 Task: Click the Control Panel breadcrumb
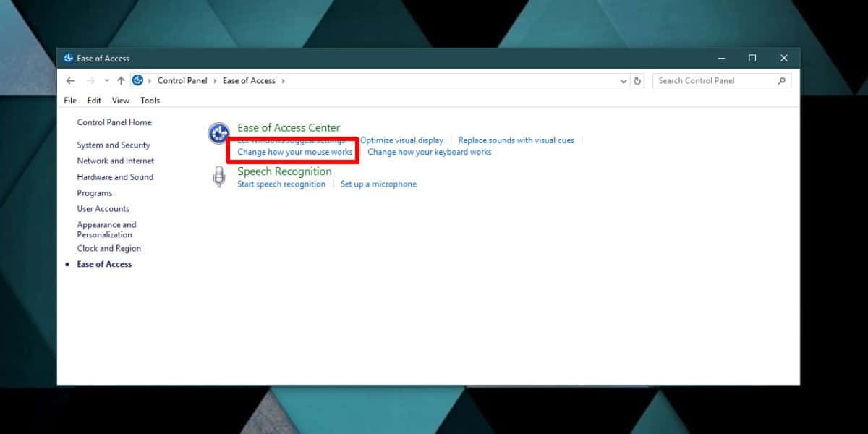[x=182, y=81]
